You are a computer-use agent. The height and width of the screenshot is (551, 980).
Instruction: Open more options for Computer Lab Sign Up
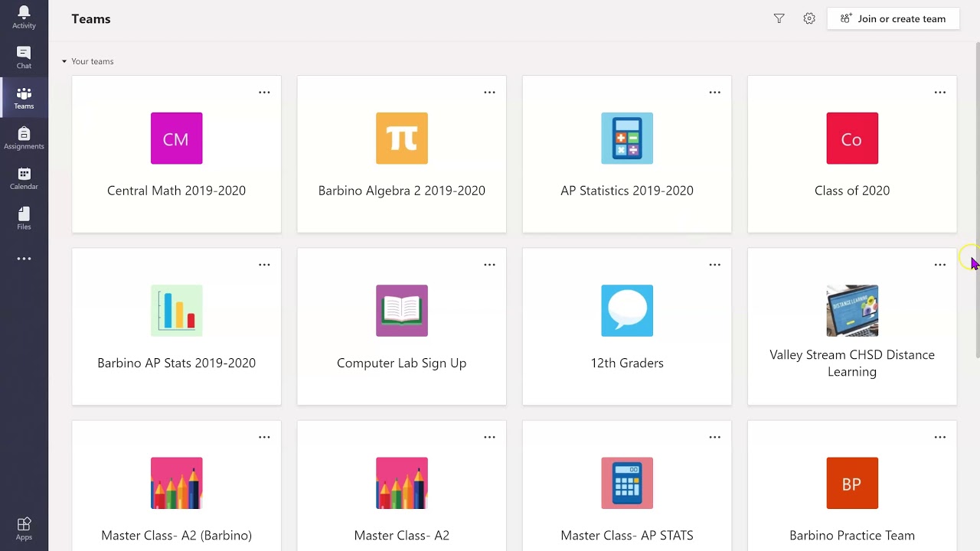[489, 265]
